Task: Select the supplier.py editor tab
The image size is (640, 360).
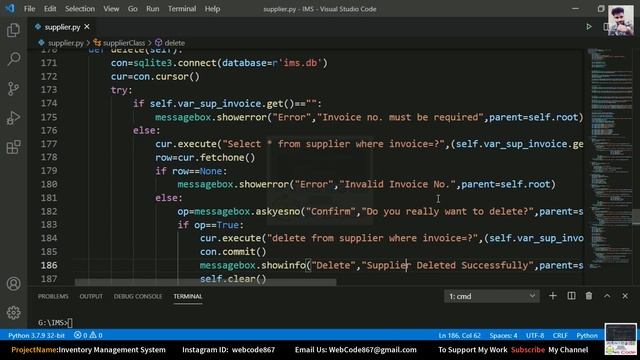Action: pos(62,27)
